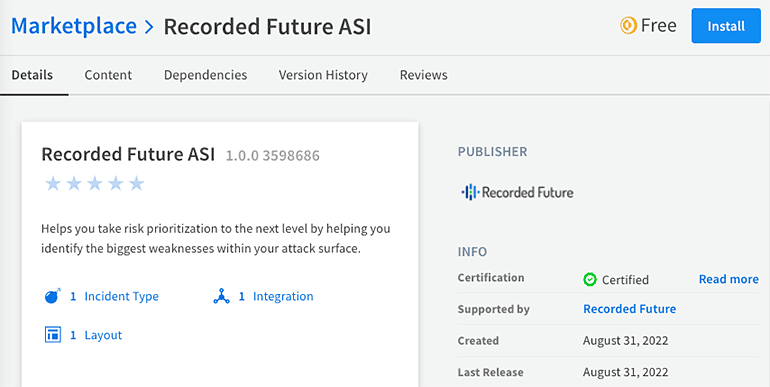The height and width of the screenshot is (387, 770).
Task: Open the Recorded Future support link
Action: pyautogui.click(x=630, y=309)
